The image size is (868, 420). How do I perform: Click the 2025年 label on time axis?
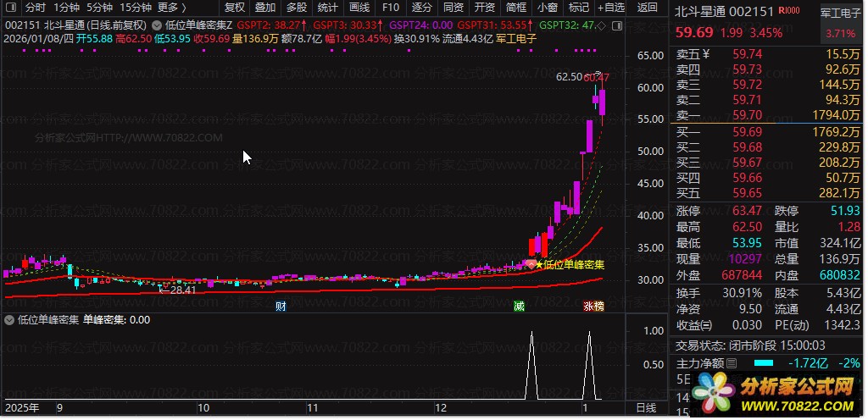coord(22,408)
